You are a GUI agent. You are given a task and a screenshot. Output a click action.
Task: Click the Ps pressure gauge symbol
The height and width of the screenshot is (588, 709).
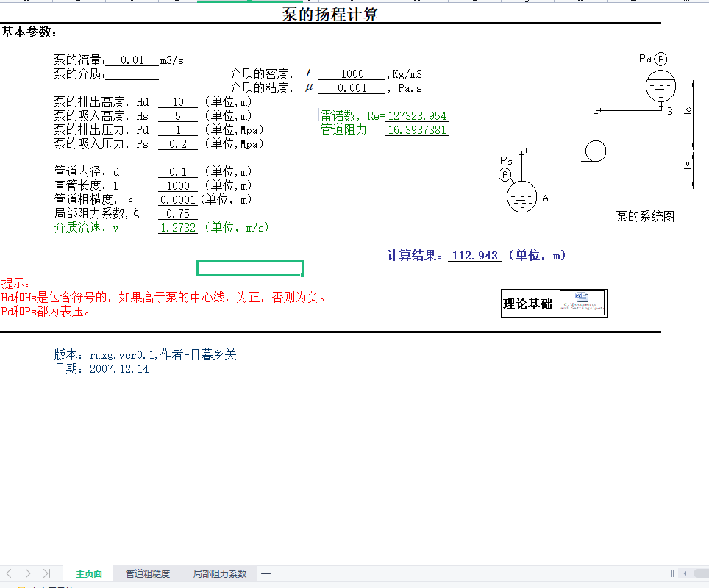click(505, 174)
